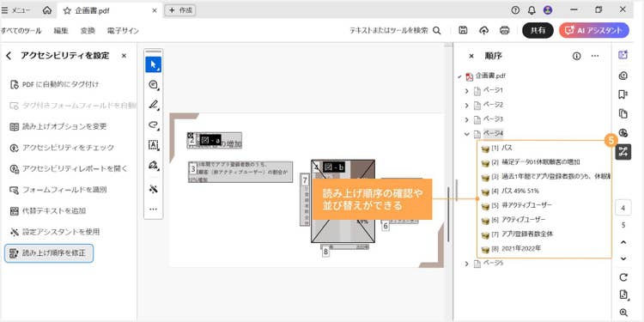Image resolution: width=644 pixels, height=322 pixels.
Task: Open 順序 panel options ellipsis
Action: pyautogui.click(x=595, y=56)
